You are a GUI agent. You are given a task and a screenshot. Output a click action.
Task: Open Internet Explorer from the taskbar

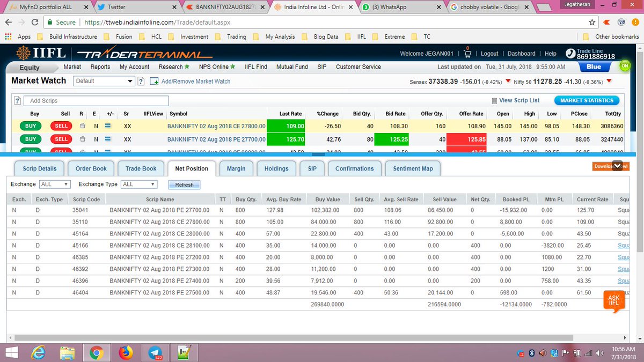pos(39,352)
